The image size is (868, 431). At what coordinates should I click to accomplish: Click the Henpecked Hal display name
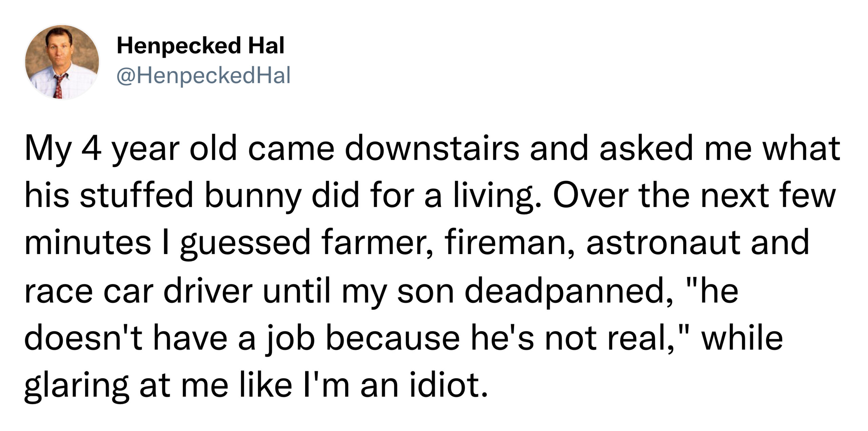click(200, 46)
